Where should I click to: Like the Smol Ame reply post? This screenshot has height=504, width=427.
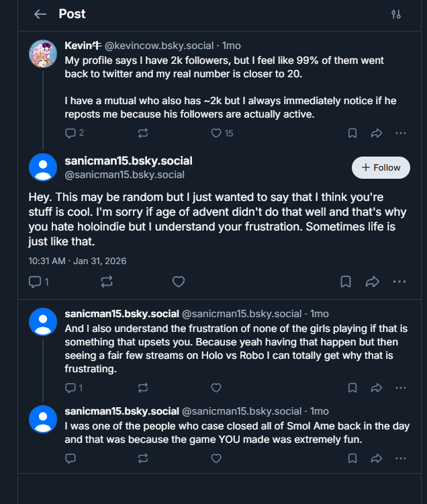click(216, 458)
